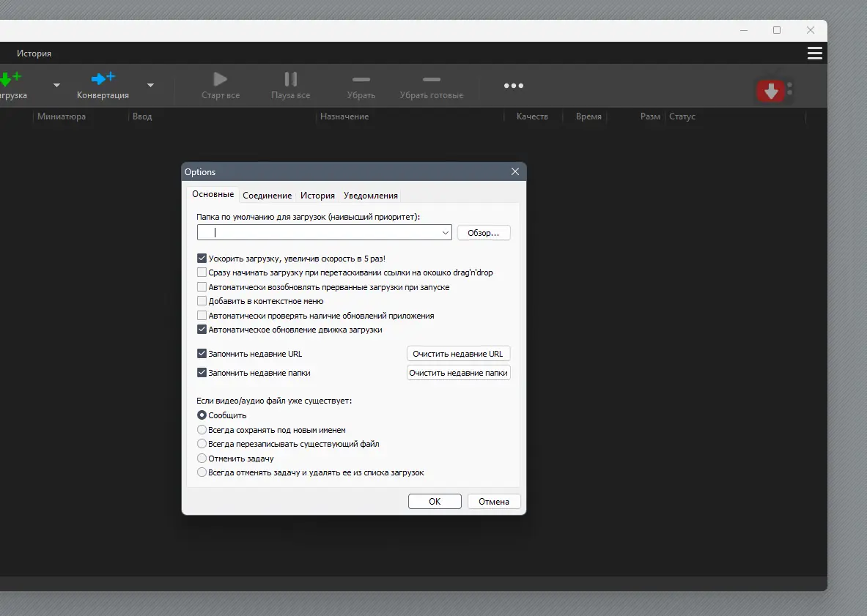The width and height of the screenshot is (867, 616).
Task: Click the blue Конвертация conversion icon
Action: (103, 78)
